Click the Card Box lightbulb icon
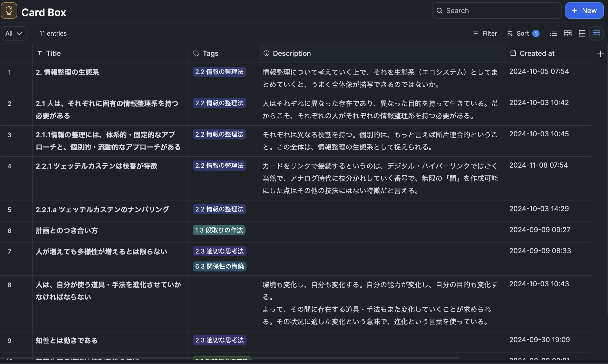This screenshot has height=364, width=608. (9, 11)
